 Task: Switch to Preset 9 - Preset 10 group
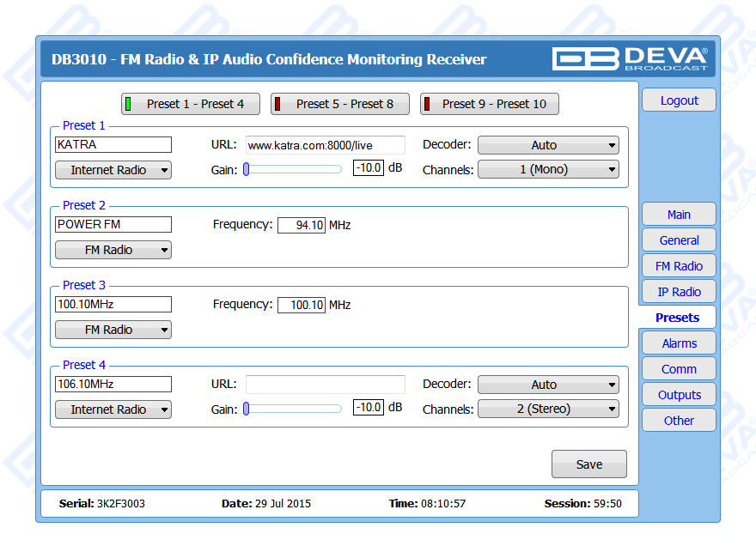(x=490, y=104)
